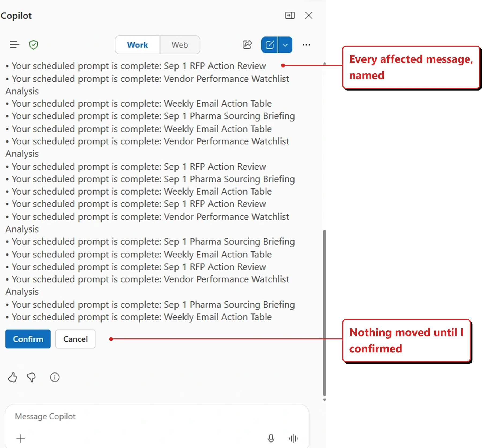The width and height of the screenshot is (492, 448).
Task: Switch to the Web tab
Action: [x=180, y=45]
